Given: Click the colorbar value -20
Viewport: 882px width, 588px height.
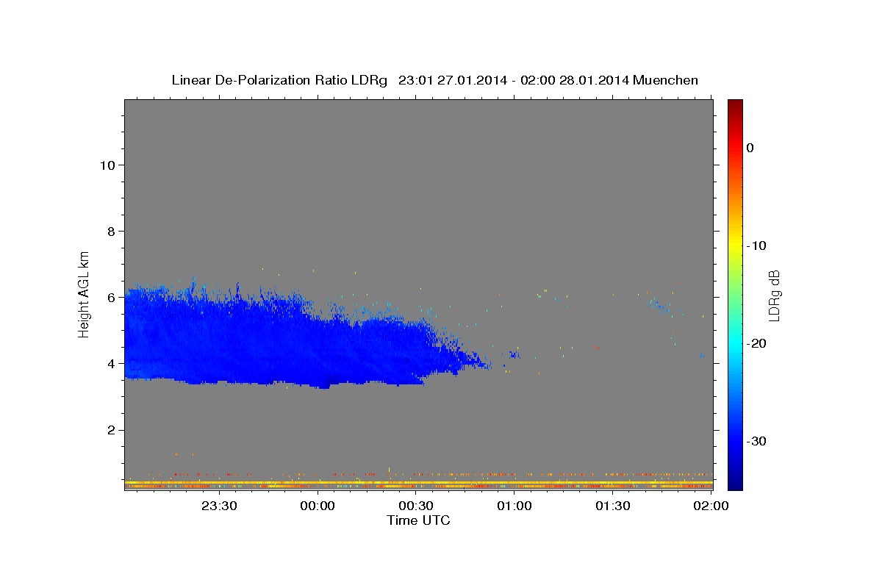Looking at the screenshot, I should [x=756, y=343].
